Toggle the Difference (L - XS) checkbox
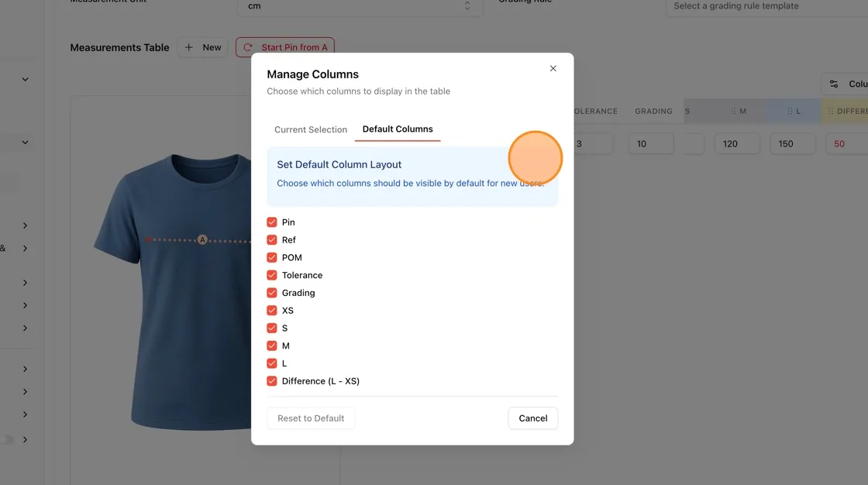The image size is (868, 485). click(x=272, y=381)
